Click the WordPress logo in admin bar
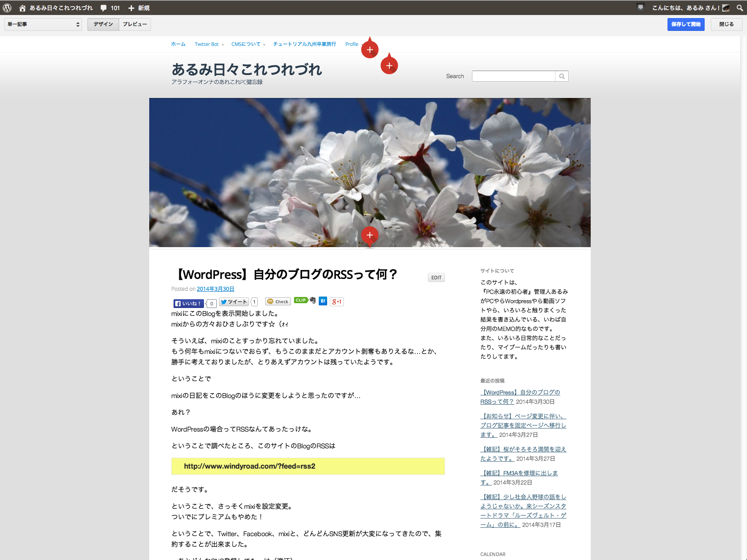This screenshot has height=560, width=747. [x=7, y=8]
